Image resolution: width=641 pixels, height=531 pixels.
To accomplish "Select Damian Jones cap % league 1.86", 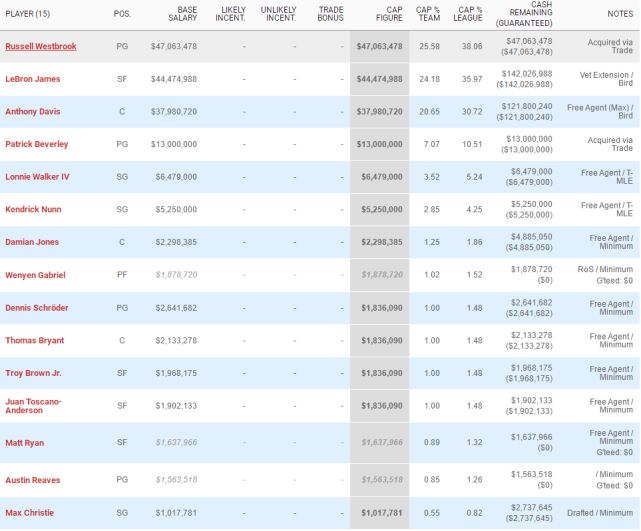I will (474, 242).
